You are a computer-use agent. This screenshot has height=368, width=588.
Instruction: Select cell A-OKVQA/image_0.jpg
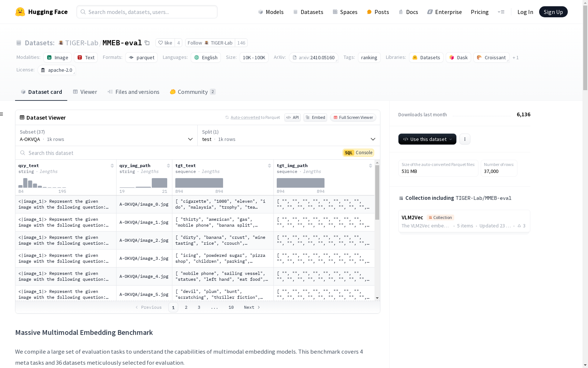click(x=144, y=204)
